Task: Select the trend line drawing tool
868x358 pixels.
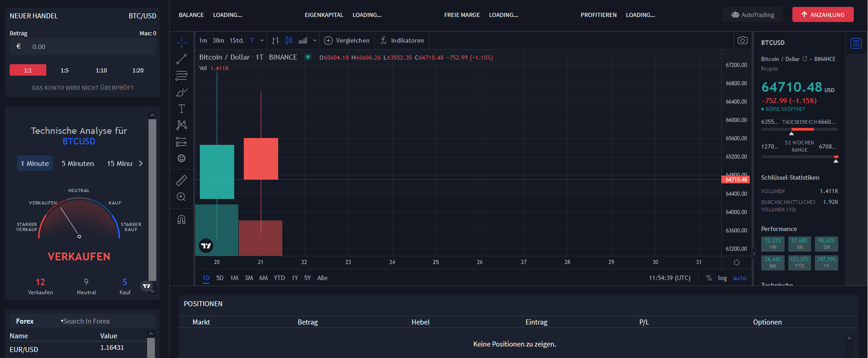Action: click(x=181, y=59)
